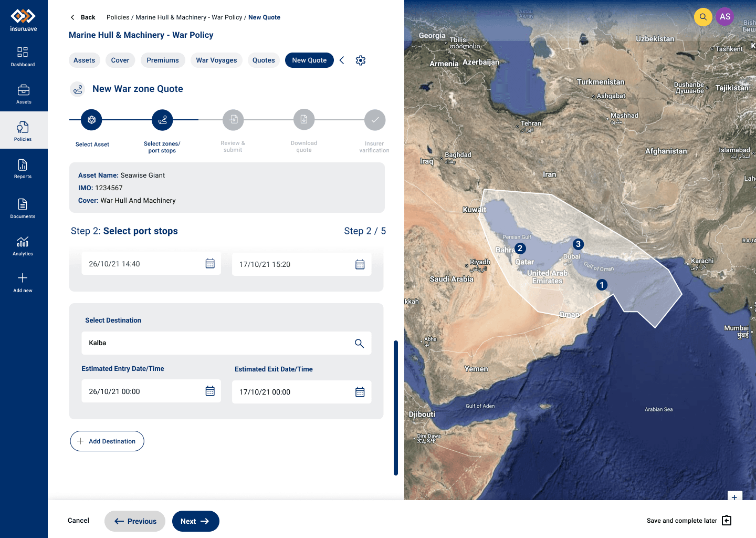The height and width of the screenshot is (538, 756).
Task: Click the search icon in Kalba field
Action: tap(359, 343)
